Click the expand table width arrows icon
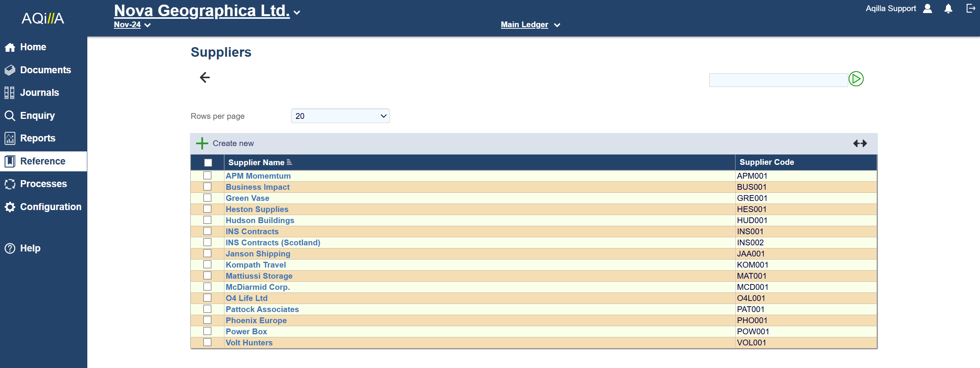The image size is (980, 368). [860, 143]
